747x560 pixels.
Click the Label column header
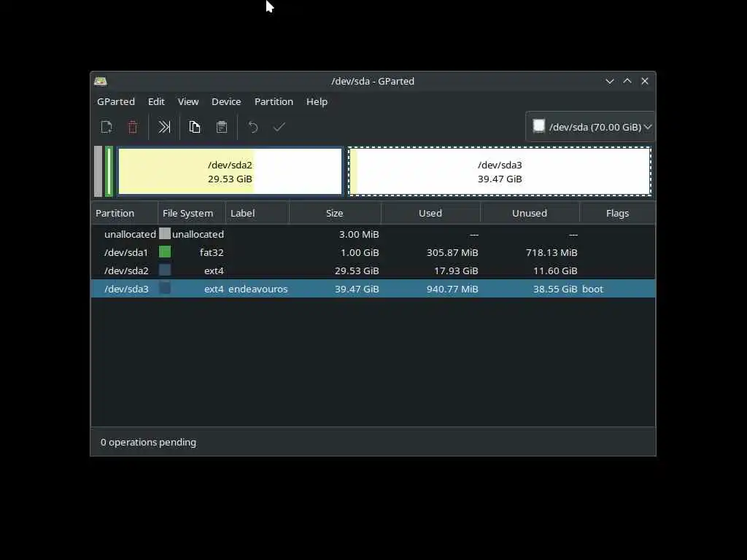coord(258,213)
